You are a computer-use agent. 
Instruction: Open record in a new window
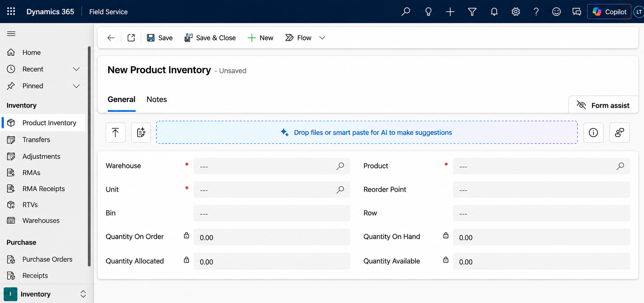(x=131, y=38)
